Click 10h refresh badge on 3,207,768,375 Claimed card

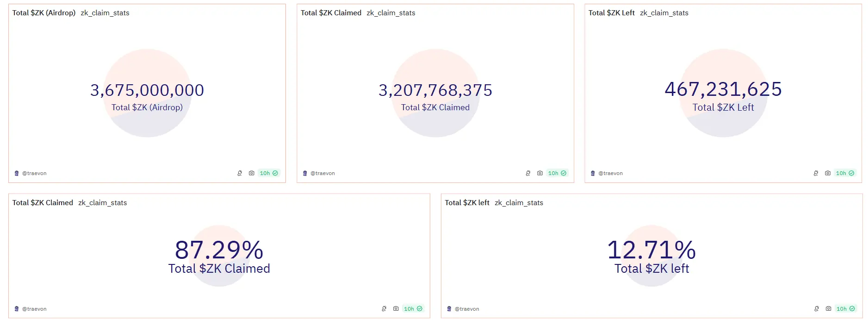click(x=557, y=173)
